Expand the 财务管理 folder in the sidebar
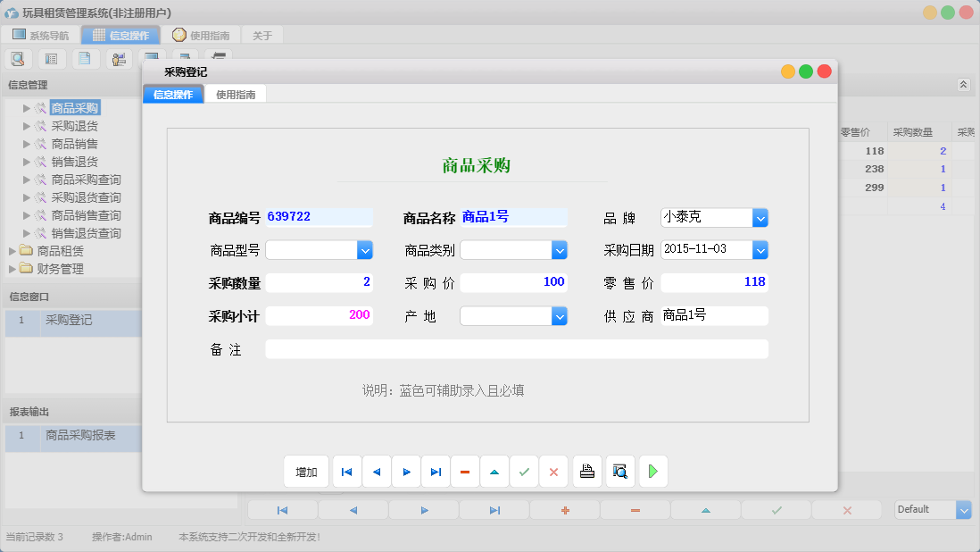Image resolution: width=980 pixels, height=552 pixels. point(12,268)
